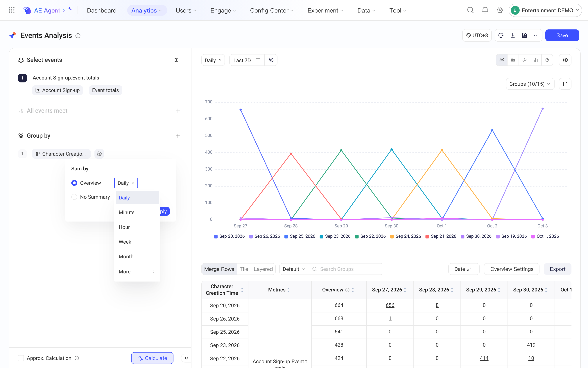Select the pie chart view icon
588x368 pixels.
547,60
